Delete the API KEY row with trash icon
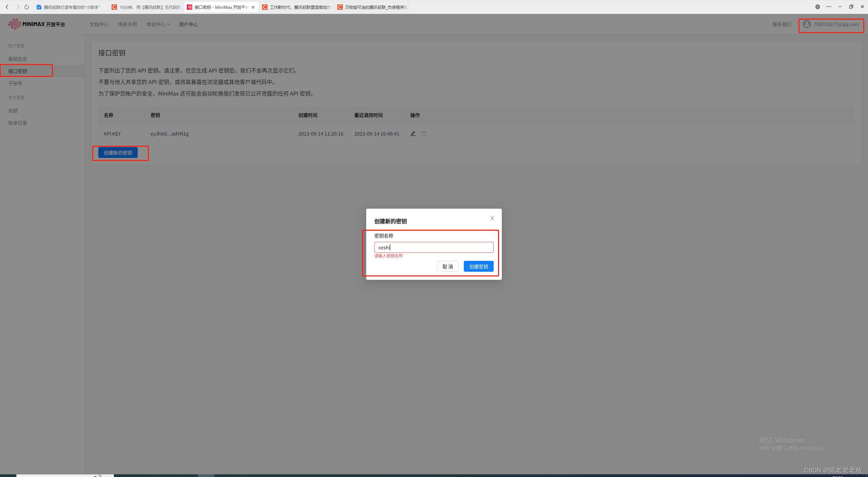Viewport: 868px width, 477px height. [424, 133]
